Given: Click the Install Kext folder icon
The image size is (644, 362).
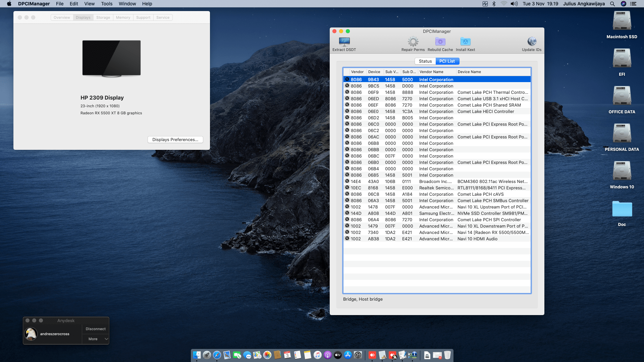Looking at the screenshot, I should click(465, 42).
